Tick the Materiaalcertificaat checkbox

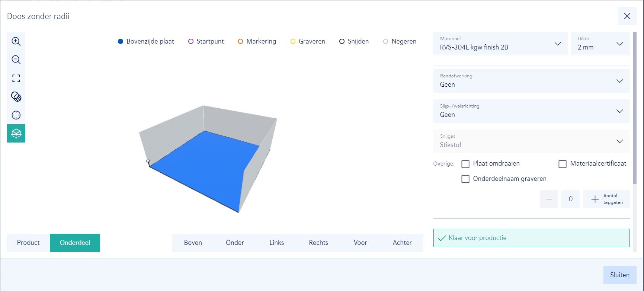(x=563, y=164)
